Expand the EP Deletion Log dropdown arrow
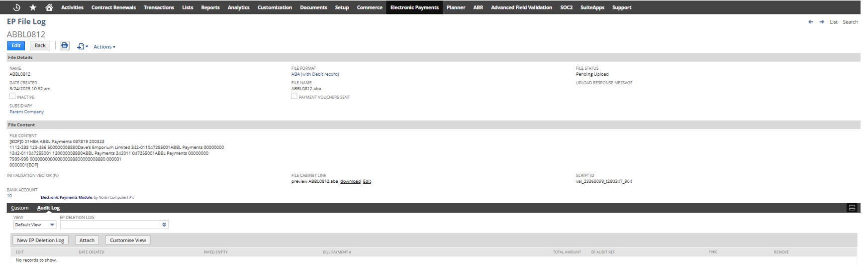The image size is (868, 265). [x=164, y=225]
